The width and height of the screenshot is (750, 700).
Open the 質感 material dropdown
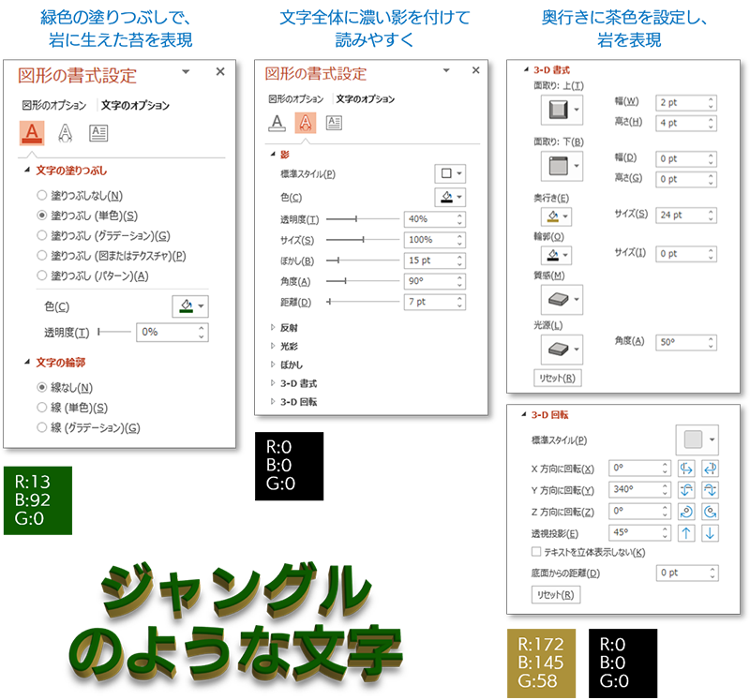pyautogui.click(x=561, y=300)
